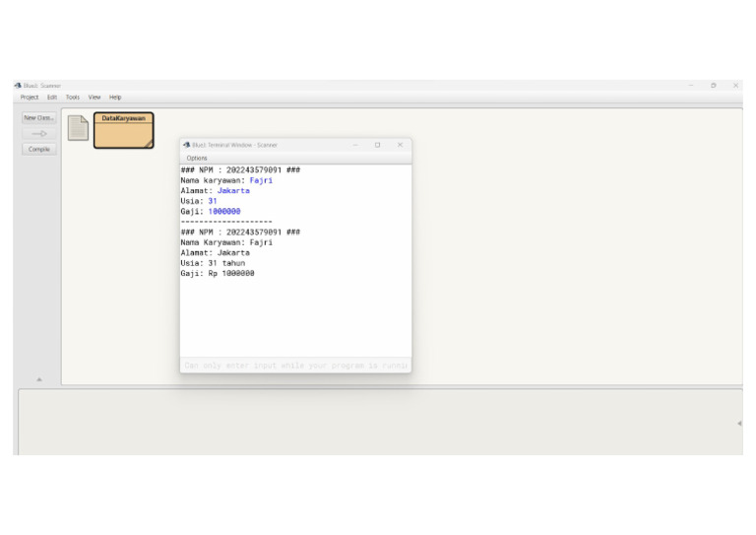Open the Project menu
756x535 pixels.
pos(30,98)
